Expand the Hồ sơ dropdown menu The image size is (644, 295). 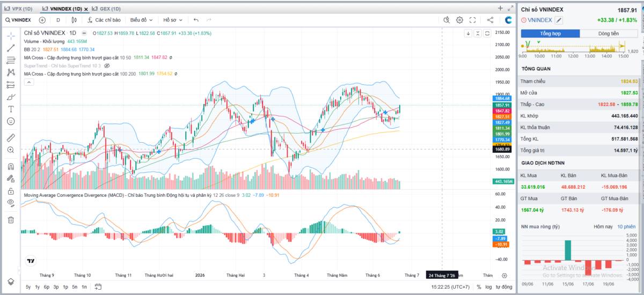coord(172,20)
